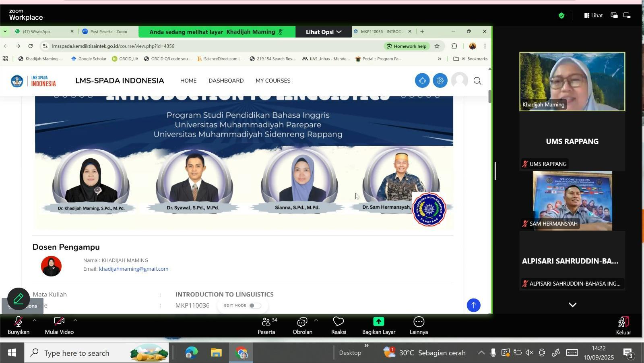Toggle the Edit Mode switch
The width and height of the screenshot is (644, 363).
point(255,305)
